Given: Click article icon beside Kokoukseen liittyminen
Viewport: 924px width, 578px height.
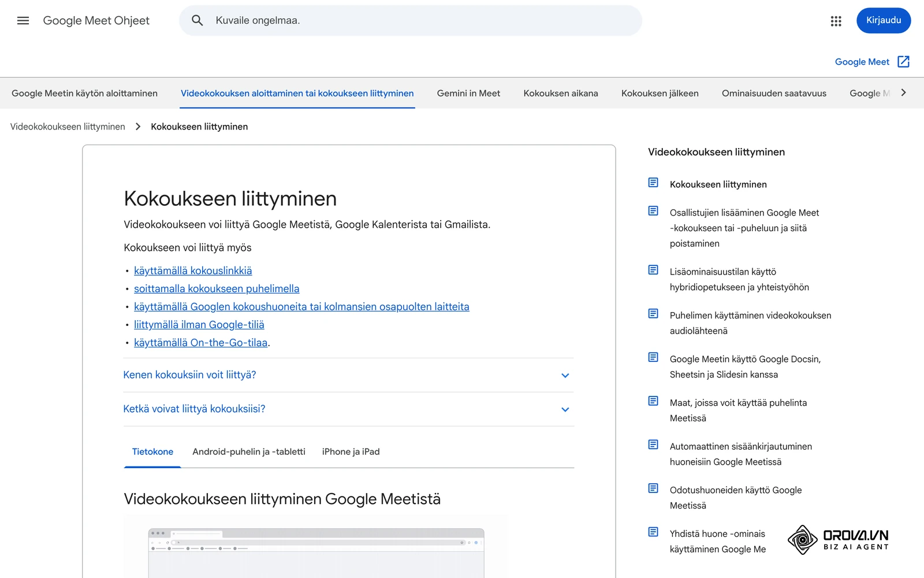Looking at the screenshot, I should pos(653,183).
